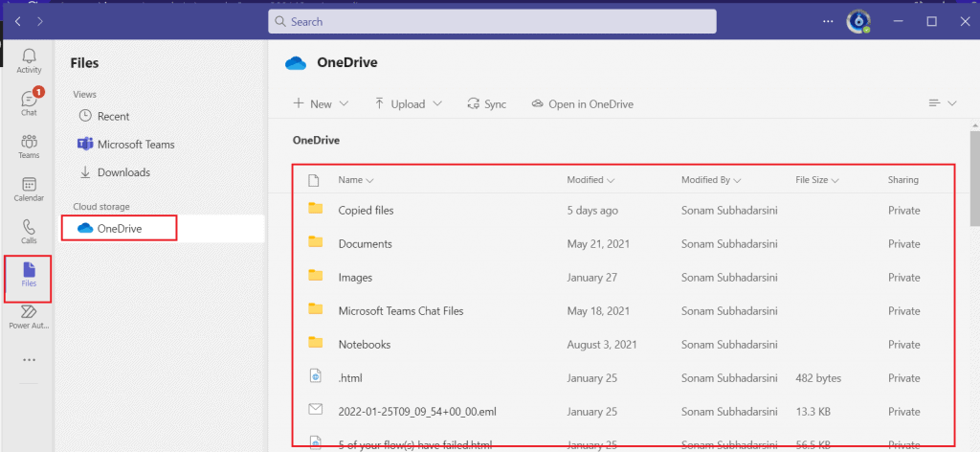Click the Microsoft Teams Chat Files folder icon
The image size is (980, 452).
point(316,309)
